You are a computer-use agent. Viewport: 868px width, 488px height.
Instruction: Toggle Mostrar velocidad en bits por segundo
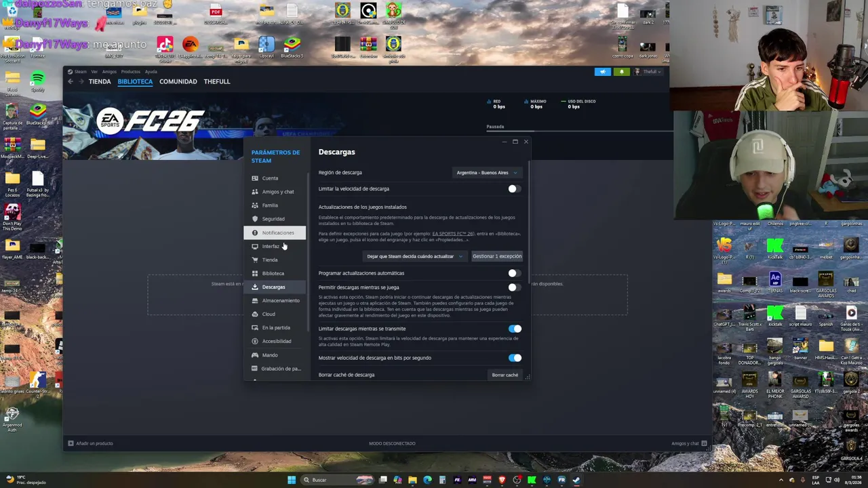coord(515,358)
